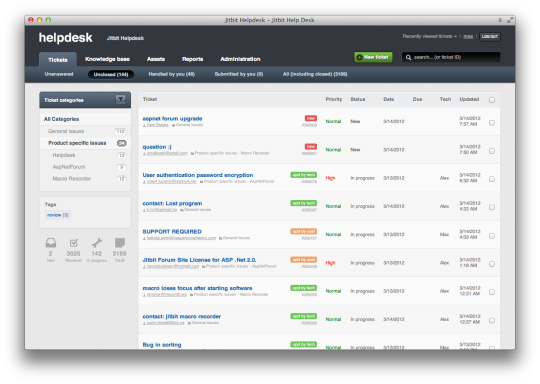This screenshot has height=384, width=540.
Task: Open the macro loses focus after starting software ticket
Action: (x=197, y=288)
